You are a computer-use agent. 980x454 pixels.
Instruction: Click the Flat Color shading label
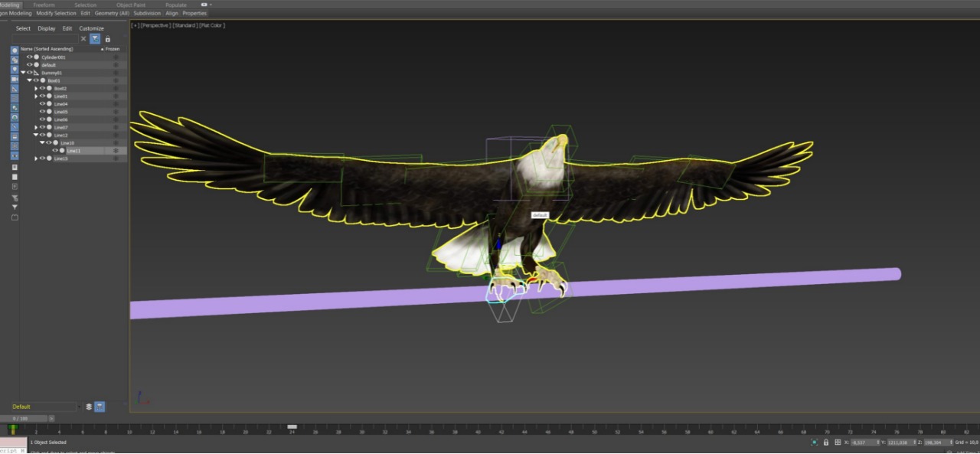pyautogui.click(x=212, y=25)
